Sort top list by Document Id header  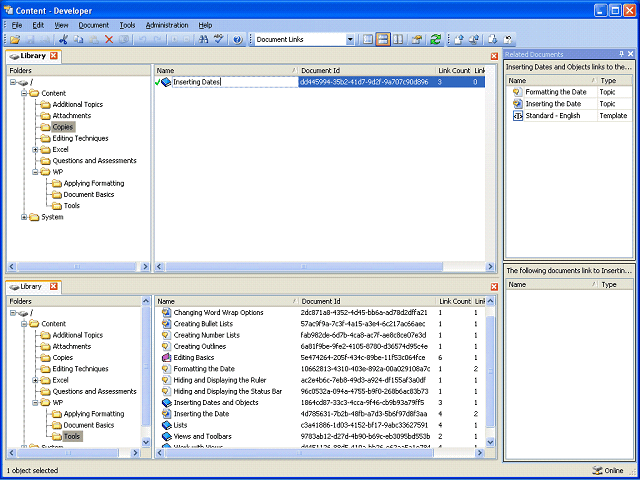coord(367,71)
